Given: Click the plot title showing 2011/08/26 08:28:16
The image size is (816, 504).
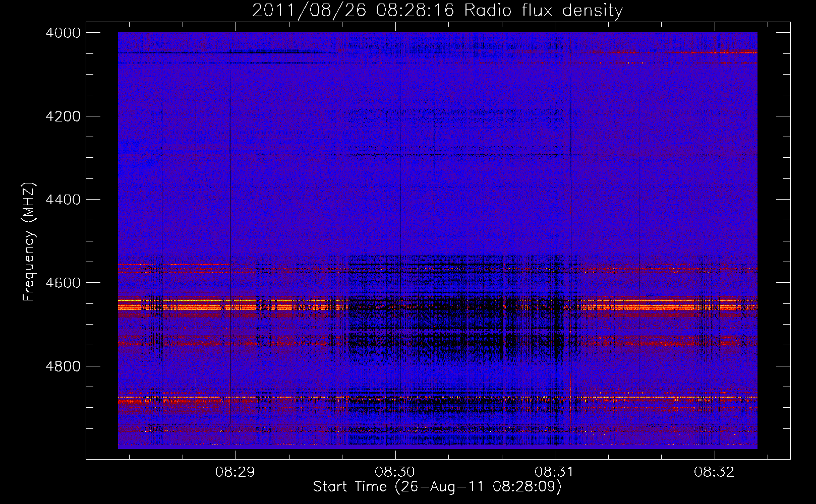Looking at the screenshot, I should coord(438,10).
